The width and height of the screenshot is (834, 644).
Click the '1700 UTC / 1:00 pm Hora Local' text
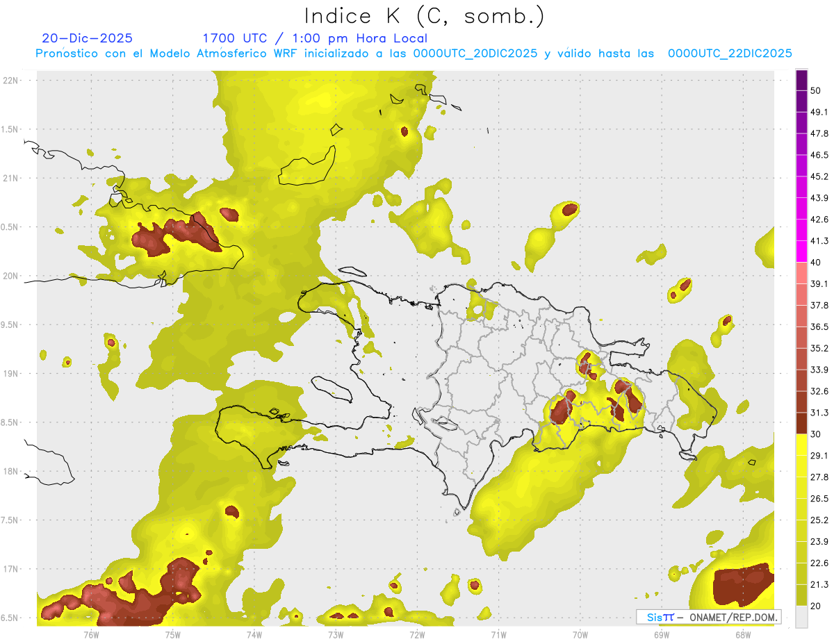(x=315, y=38)
